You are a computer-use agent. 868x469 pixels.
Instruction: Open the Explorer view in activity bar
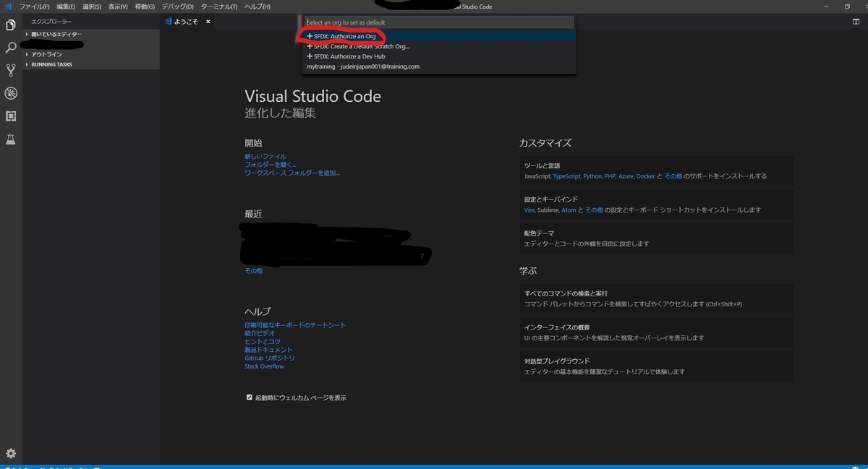tap(11, 25)
